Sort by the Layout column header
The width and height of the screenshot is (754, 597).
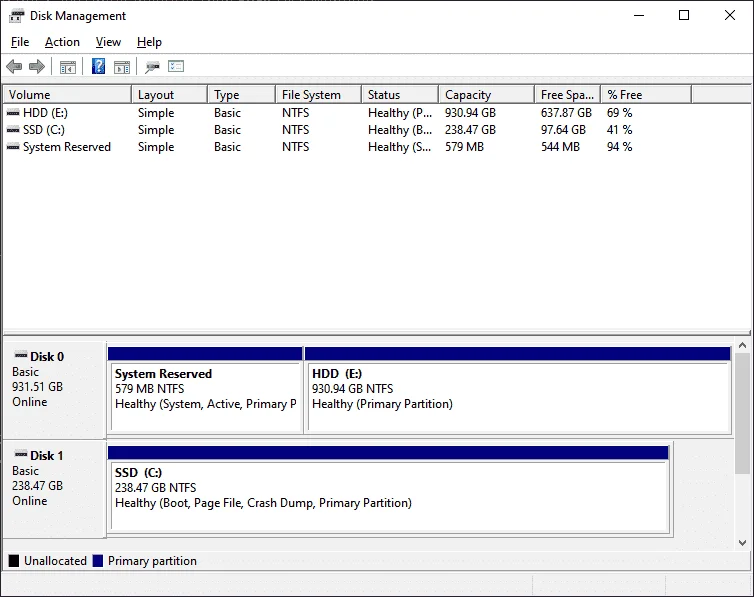click(x=169, y=95)
